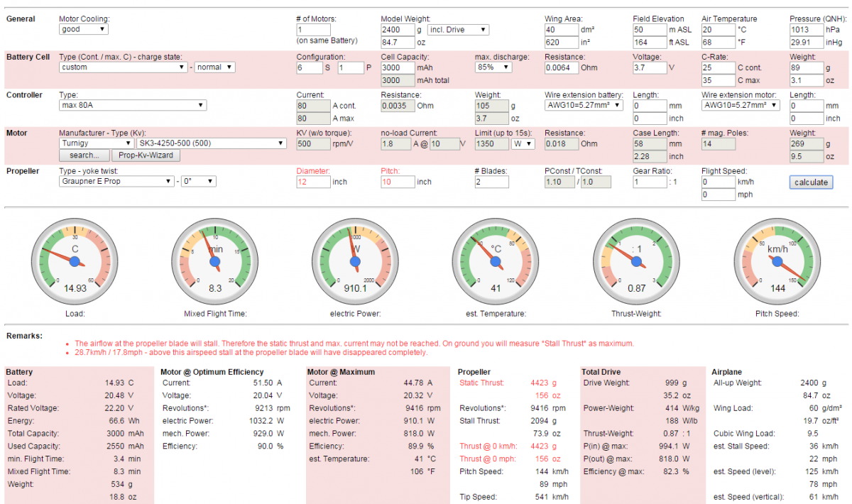Click the C-Rate max field

click(718, 80)
